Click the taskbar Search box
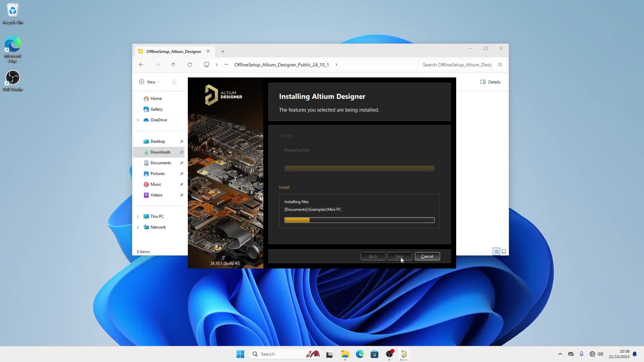 tap(285, 354)
